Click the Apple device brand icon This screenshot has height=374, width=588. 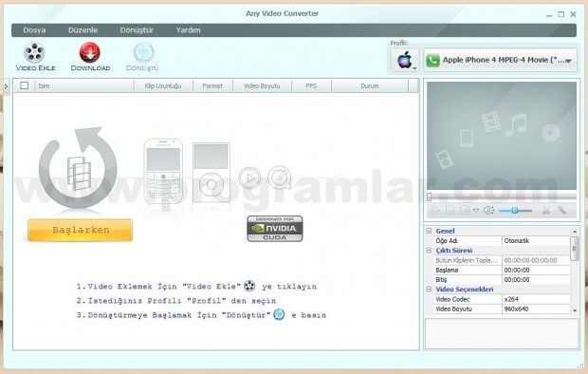(x=405, y=60)
